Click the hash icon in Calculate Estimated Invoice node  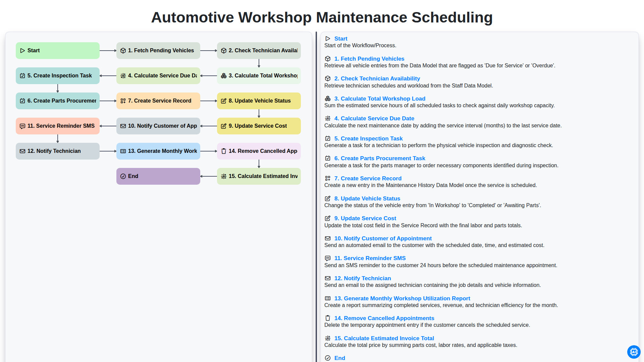coord(224,176)
